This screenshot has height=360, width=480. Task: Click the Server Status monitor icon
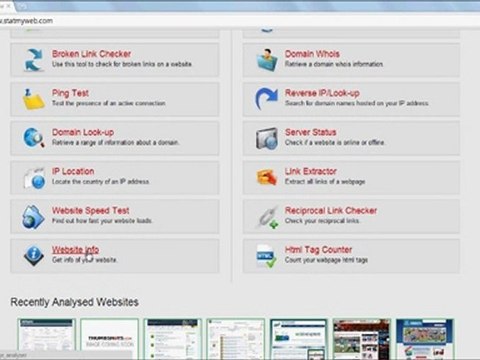click(267, 138)
